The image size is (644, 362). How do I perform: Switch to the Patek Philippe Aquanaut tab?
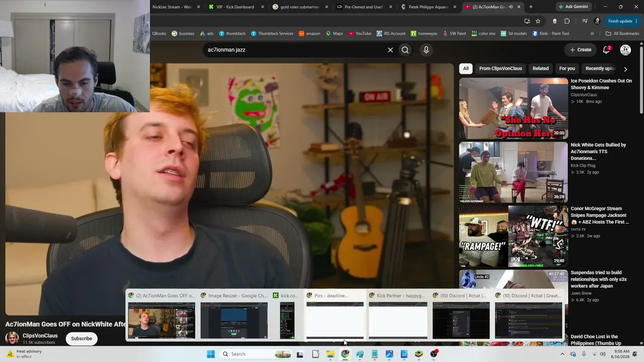[424, 7]
